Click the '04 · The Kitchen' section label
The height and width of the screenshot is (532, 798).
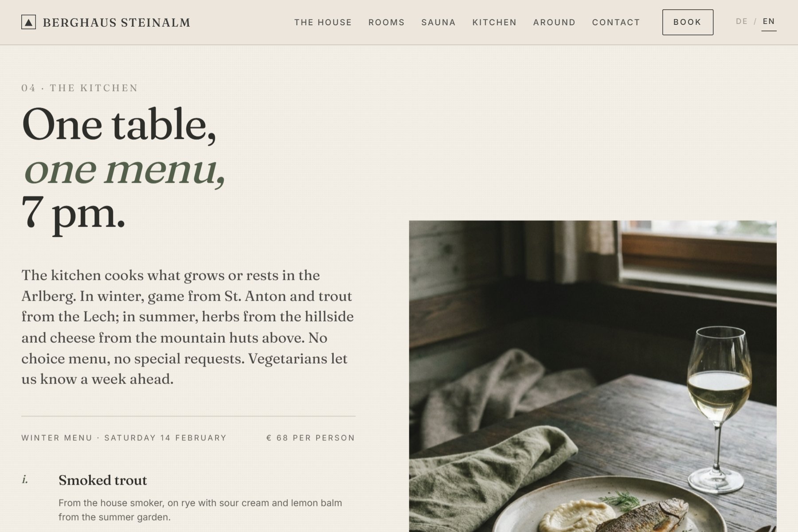80,88
